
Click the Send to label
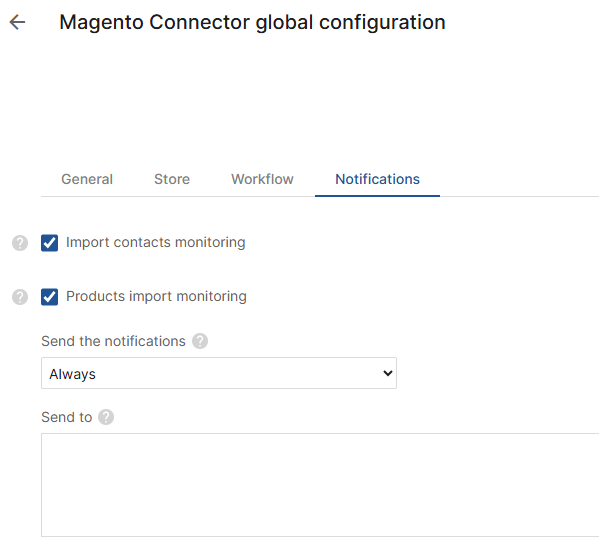(66, 417)
